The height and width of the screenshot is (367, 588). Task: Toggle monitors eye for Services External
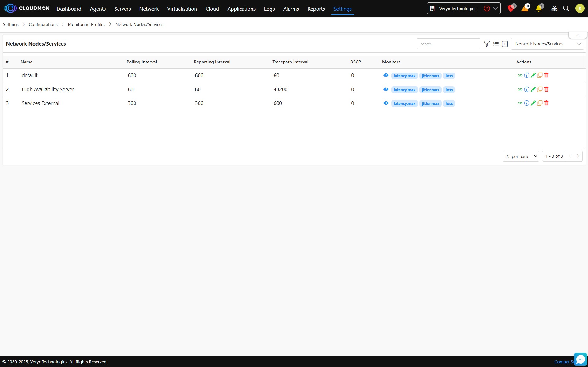(386, 103)
